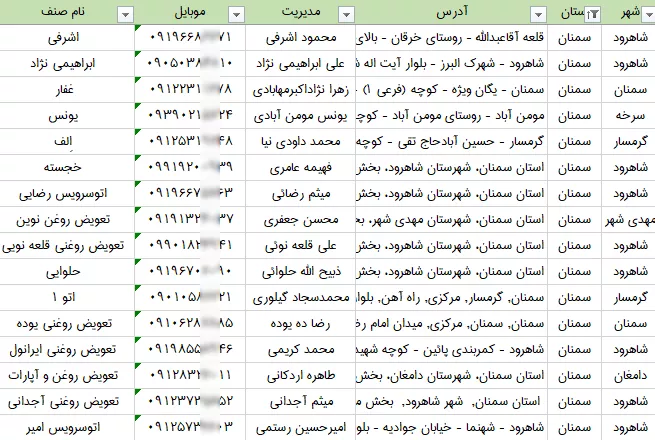Select the guild name cell خجسته
The width and height of the screenshot is (655, 440).
pos(67,168)
